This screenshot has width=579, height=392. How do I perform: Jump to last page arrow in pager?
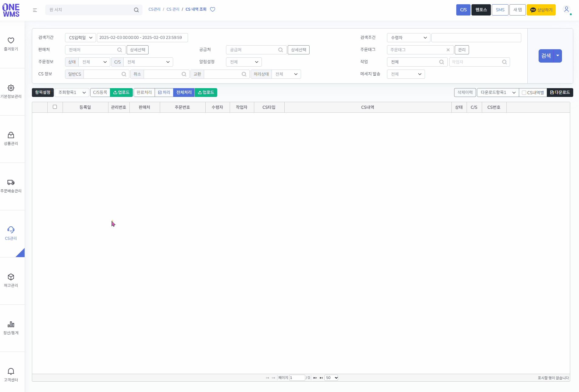321,378
